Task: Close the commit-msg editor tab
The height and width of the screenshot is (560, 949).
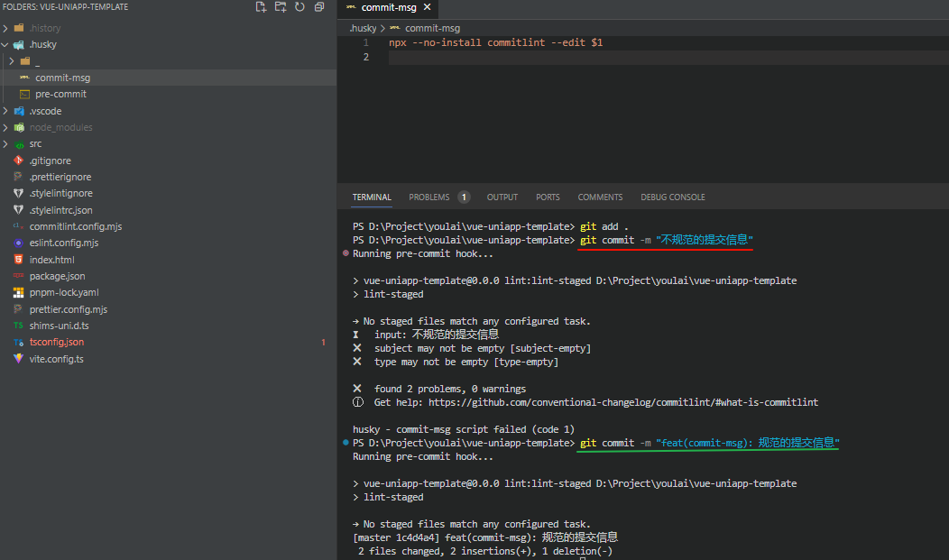Action: (x=428, y=7)
